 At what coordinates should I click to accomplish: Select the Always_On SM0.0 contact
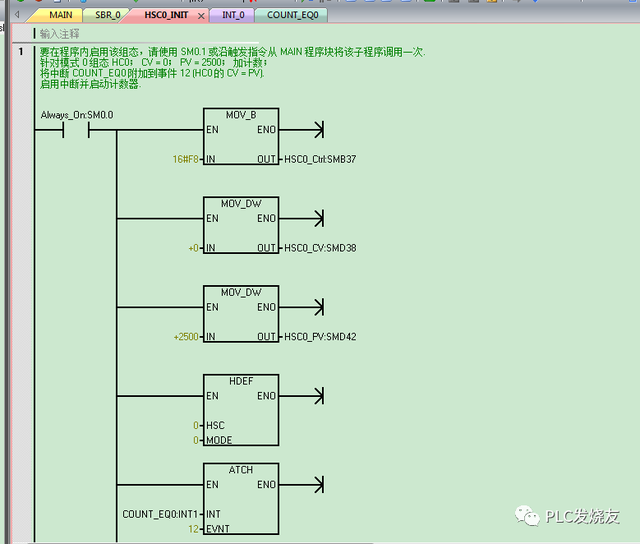[x=76, y=130]
